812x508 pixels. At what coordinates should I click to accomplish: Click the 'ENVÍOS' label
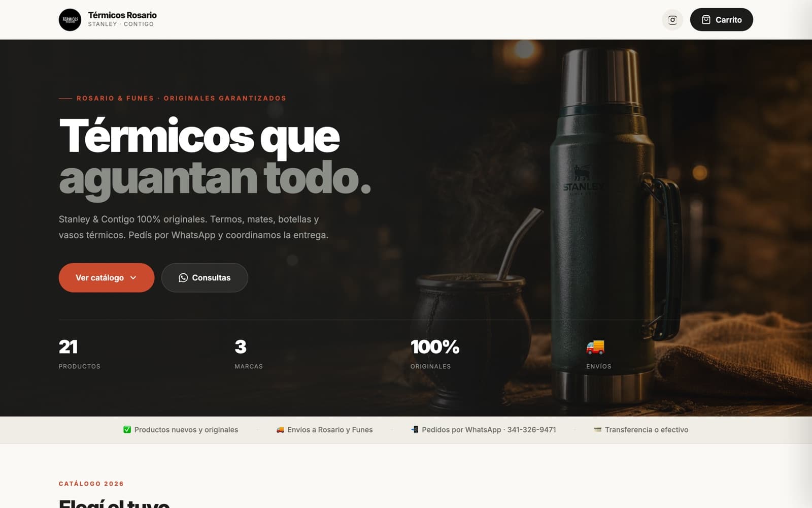[x=599, y=366]
